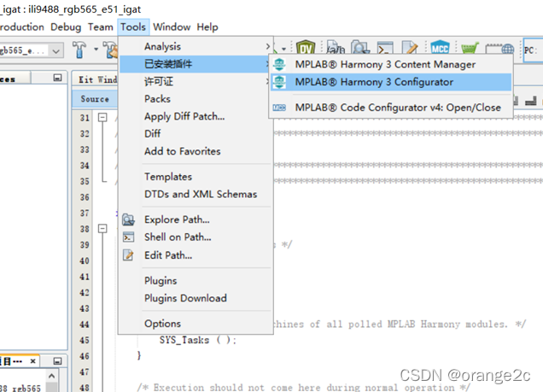Click the Diff (a/b) toolbar icon
The image size is (543, 392).
click(336, 48)
